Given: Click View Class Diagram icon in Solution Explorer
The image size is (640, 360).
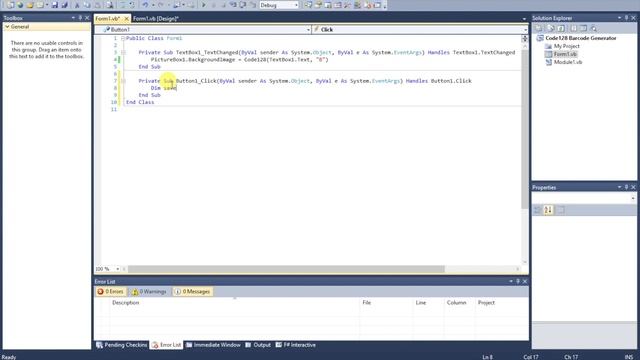Looking at the screenshot, I should pyautogui.click(x=594, y=28).
